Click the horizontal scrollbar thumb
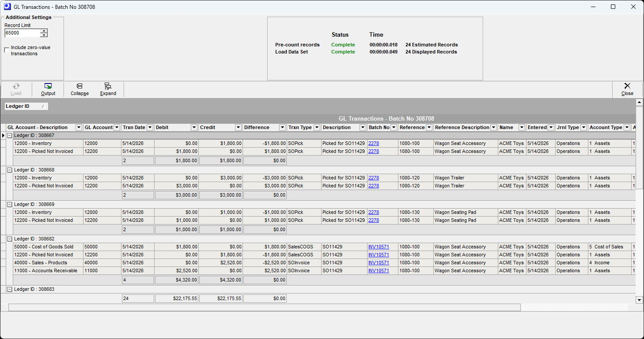The height and width of the screenshot is (339, 644). point(265,307)
